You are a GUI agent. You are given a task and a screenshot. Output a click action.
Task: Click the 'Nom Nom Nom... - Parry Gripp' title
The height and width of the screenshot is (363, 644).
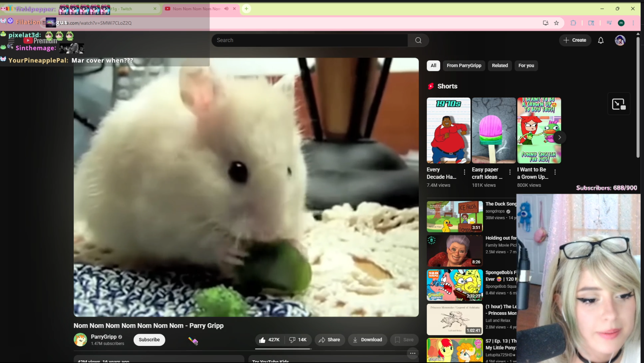(148, 326)
